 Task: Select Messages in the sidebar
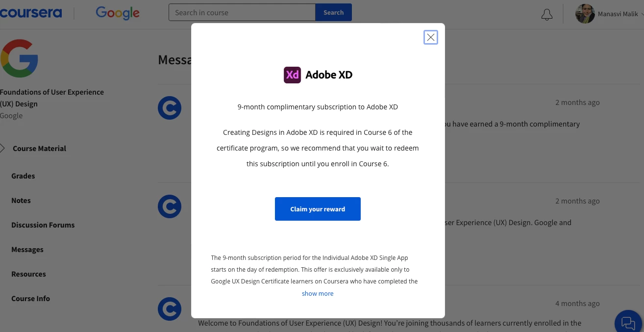pyautogui.click(x=27, y=249)
